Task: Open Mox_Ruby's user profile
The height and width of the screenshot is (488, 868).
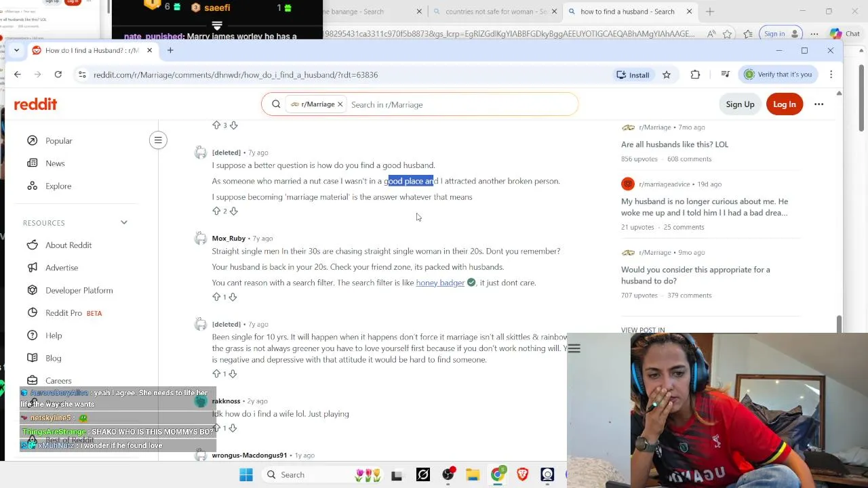Action: pyautogui.click(x=229, y=239)
